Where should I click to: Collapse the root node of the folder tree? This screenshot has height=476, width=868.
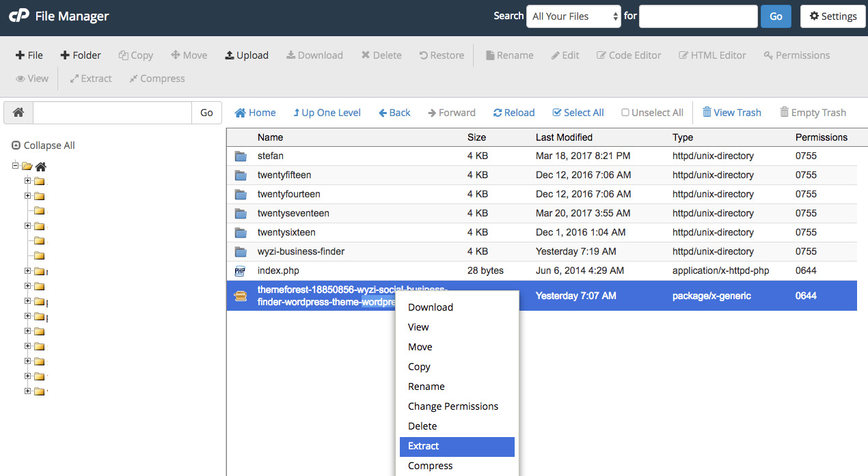pos(16,166)
